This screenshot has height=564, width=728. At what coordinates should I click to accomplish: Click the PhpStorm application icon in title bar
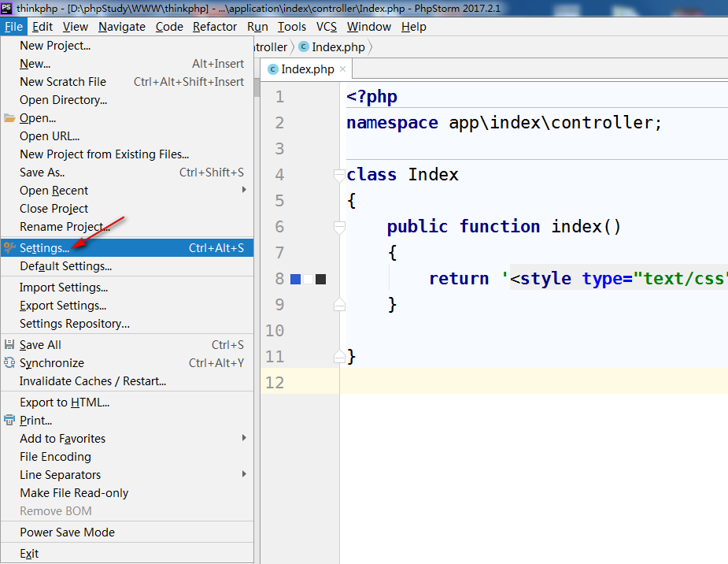click(6, 8)
